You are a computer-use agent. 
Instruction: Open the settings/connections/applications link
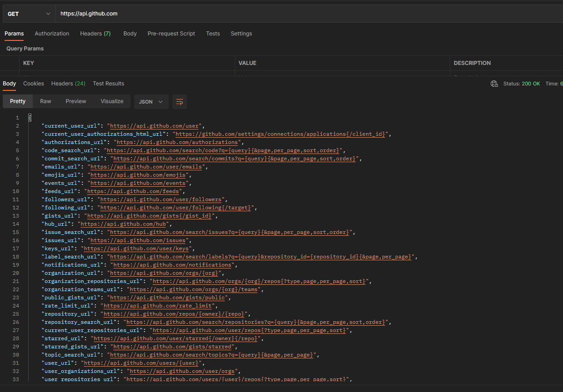pyautogui.click(x=281, y=134)
